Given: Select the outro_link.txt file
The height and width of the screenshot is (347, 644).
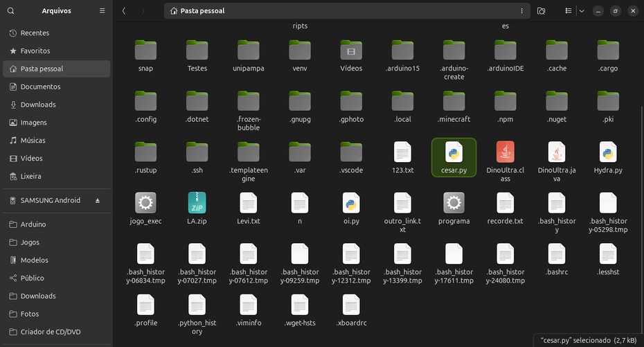Looking at the screenshot, I should (402, 213).
